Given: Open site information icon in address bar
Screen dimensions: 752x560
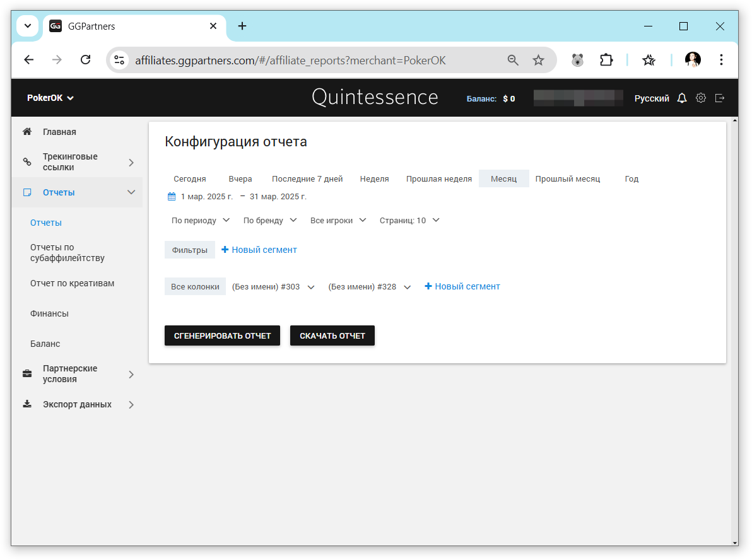Looking at the screenshot, I should click(x=119, y=60).
